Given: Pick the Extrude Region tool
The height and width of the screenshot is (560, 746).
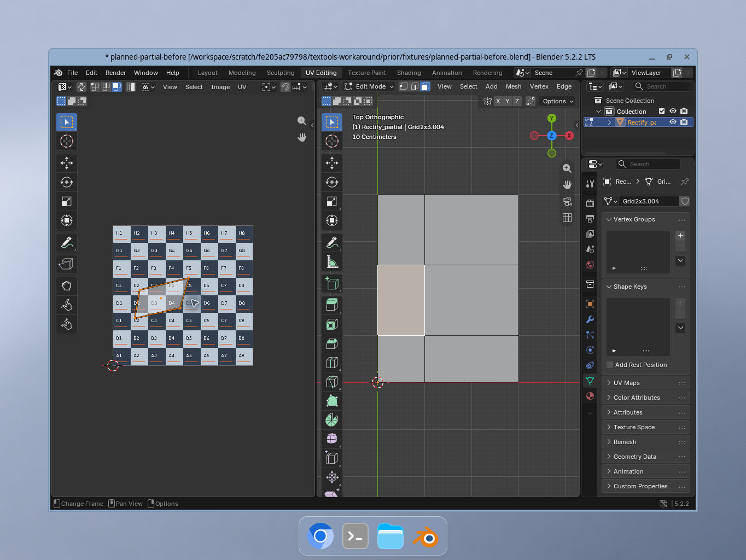Looking at the screenshot, I should pyautogui.click(x=332, y=305).
